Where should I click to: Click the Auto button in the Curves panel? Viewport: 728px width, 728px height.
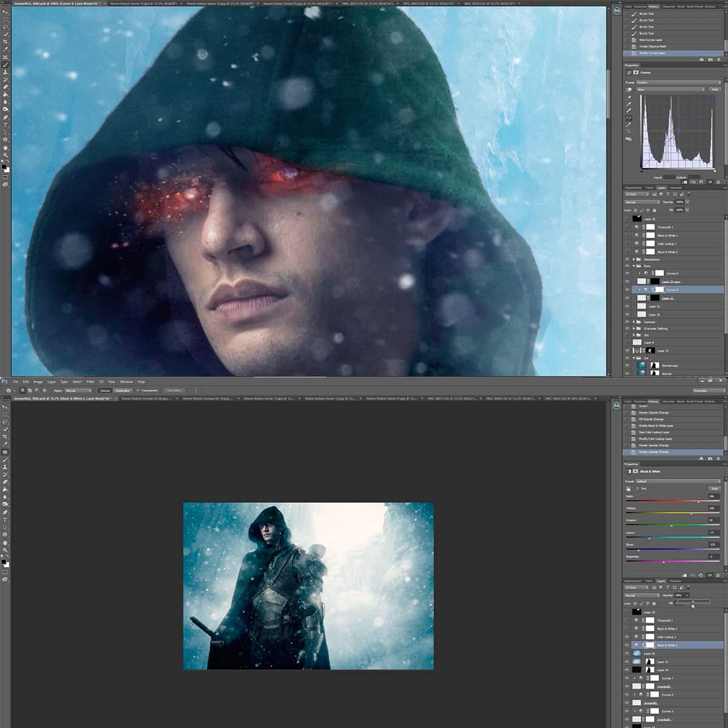tap(715, 89)
